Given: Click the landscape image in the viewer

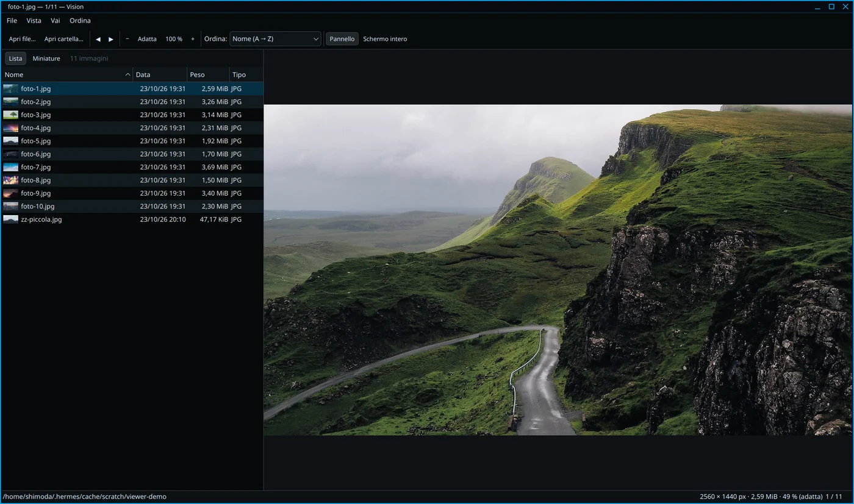Looking at the screenshot, I should click(x=558, y=270).
